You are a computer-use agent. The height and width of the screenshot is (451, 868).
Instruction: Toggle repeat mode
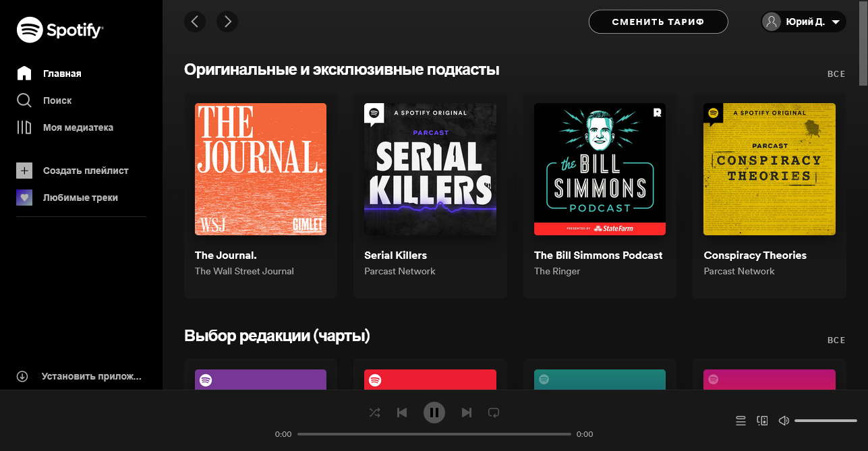pyautogui.click(x=494, y=413)
